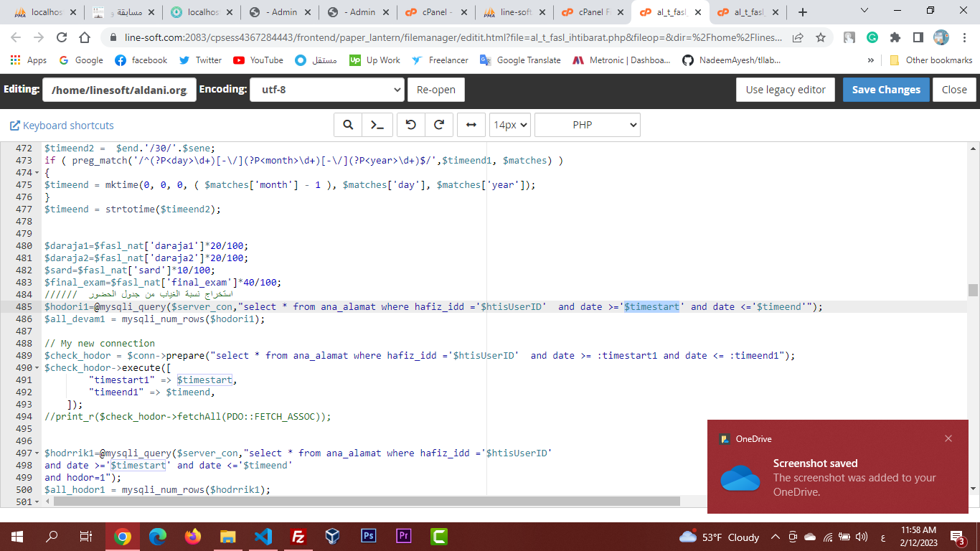Image resolution: width=980 pixels, height=551 pixels.
Task: Click the terminal go-to-line icon
Action: [x=377, y=125]
